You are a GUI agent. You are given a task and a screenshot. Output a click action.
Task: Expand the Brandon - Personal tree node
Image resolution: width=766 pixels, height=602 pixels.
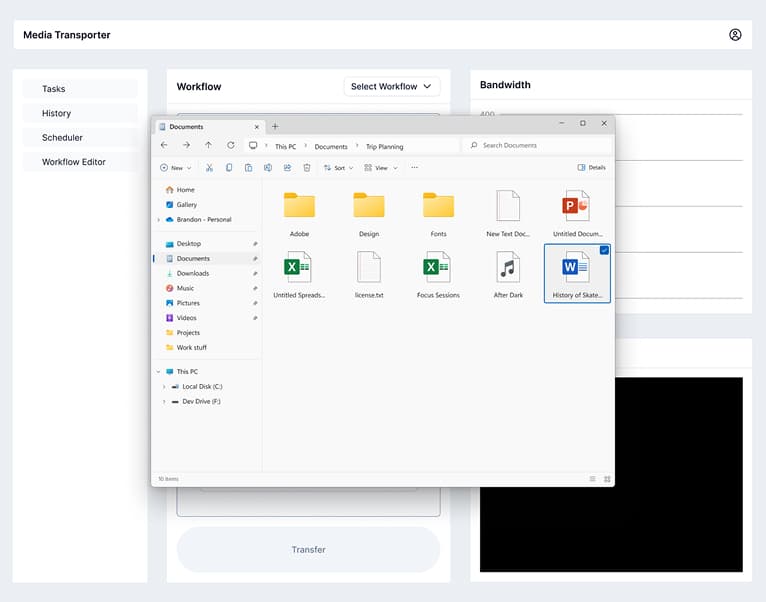click(158, 220)
